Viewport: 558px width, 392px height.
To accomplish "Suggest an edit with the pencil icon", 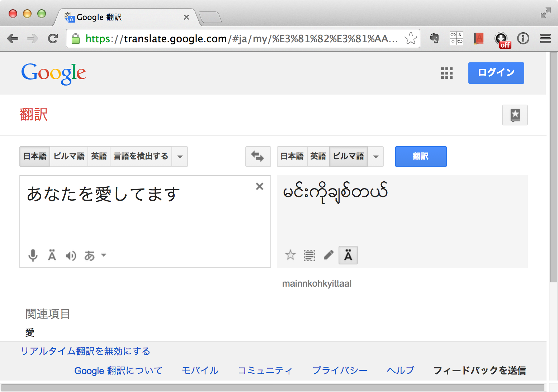I will tap(328, 255).
